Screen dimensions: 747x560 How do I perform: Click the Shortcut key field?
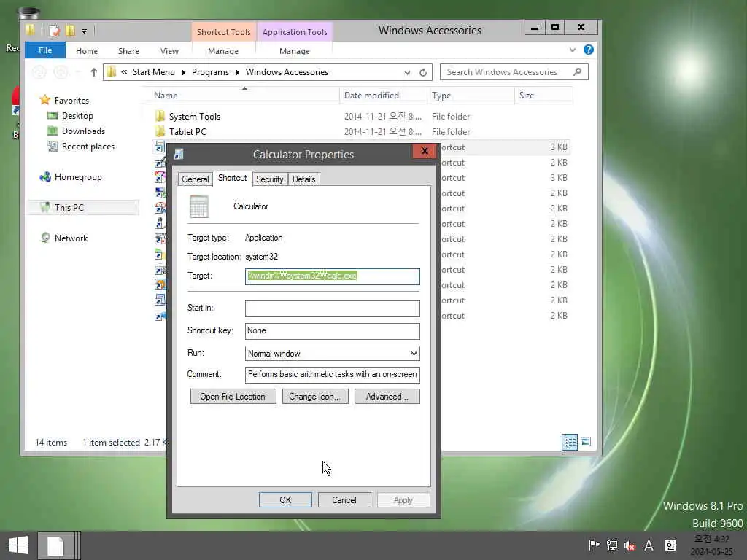(332, 331)
